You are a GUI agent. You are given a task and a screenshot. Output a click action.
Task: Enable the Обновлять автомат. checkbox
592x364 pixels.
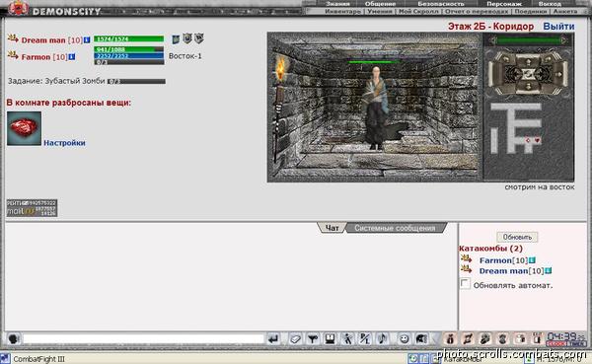coord(465,283)
